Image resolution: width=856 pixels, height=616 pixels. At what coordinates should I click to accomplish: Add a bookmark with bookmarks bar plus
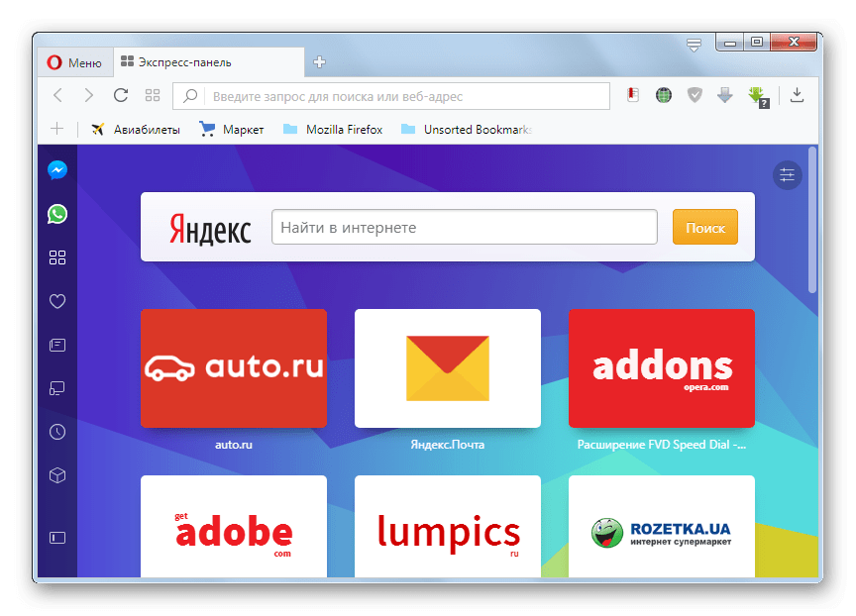pyautogui.click(x=56, y=129)
